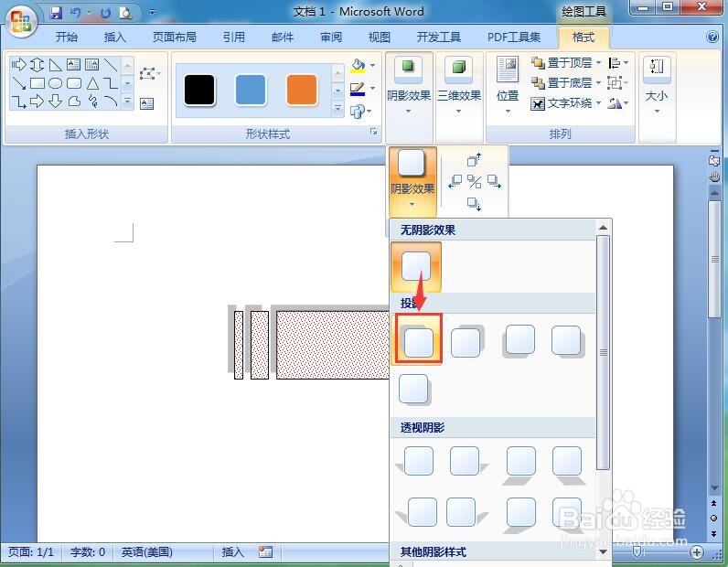Click the Edit Shape button
728x567 pixels.
149,74
